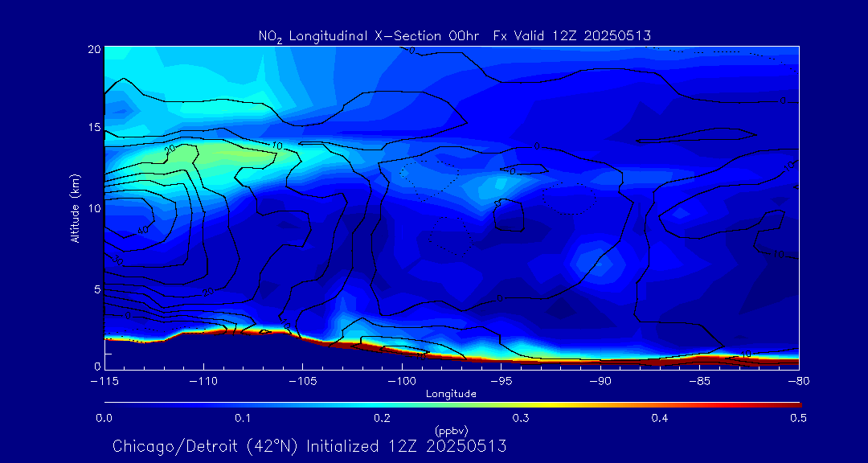
Task: Select longitude tick label -105
Action: [x=303, y=381]
